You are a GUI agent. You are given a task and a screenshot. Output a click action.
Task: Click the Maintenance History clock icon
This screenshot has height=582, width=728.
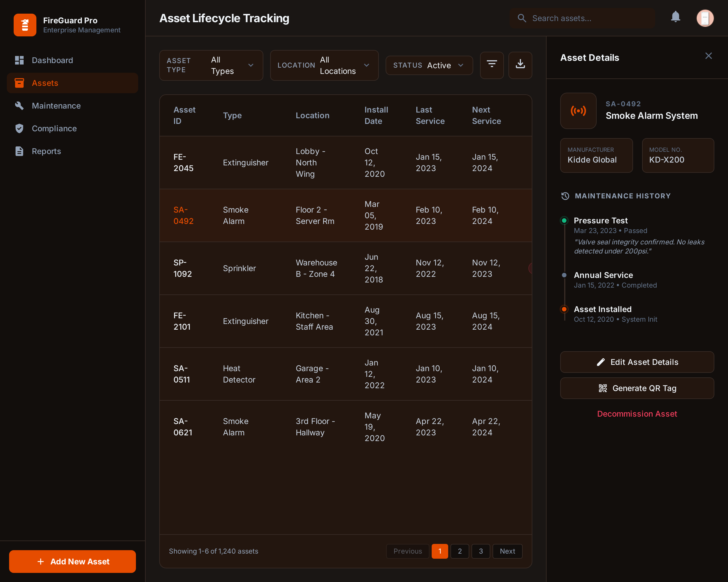[x=565, y=196]
